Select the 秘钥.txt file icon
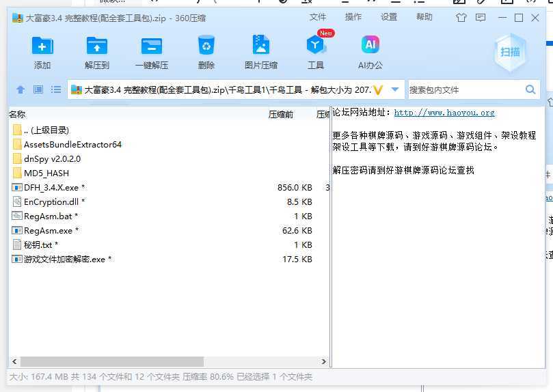The height and width of the screenshot is (392, 553). (17, 244)
